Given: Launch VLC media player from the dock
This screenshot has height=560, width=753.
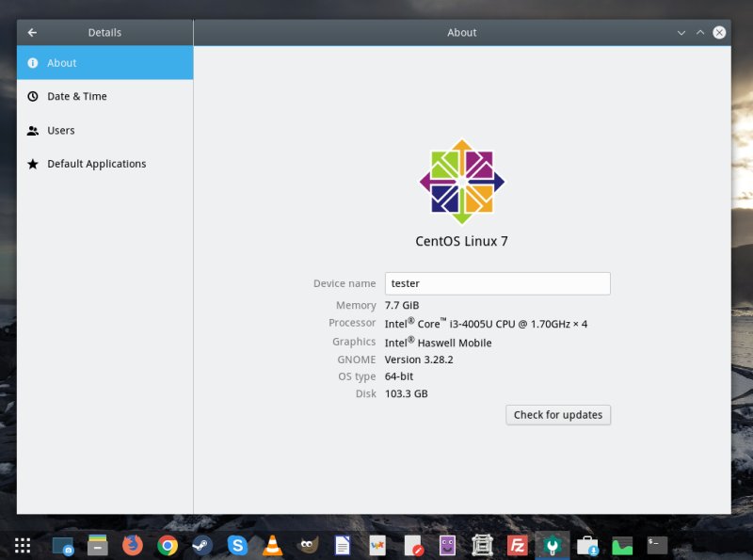Looking at the screenshot, I should pos(272,546).
